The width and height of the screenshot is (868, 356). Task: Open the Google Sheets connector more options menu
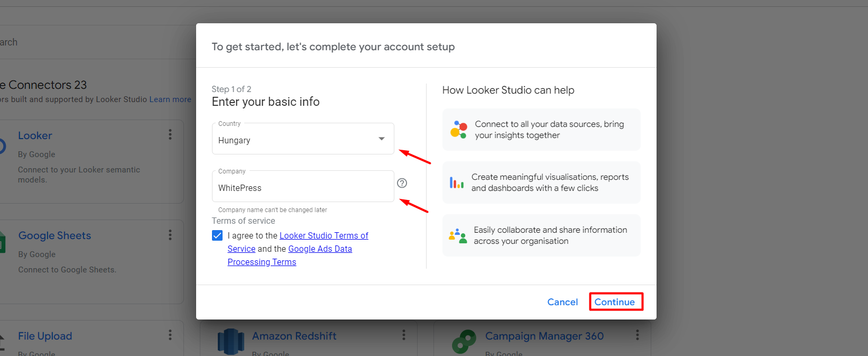point(170,234)
